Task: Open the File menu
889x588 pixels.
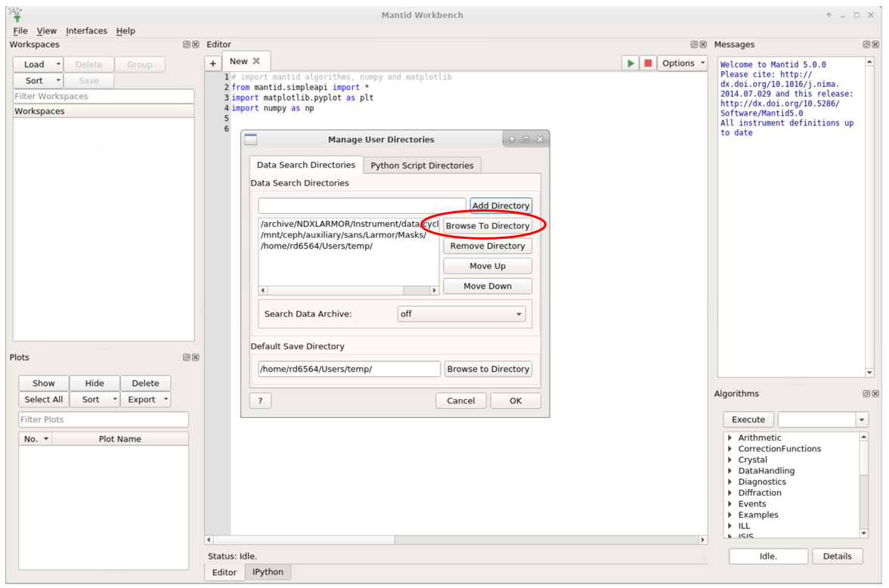Action: click(20, 31)
